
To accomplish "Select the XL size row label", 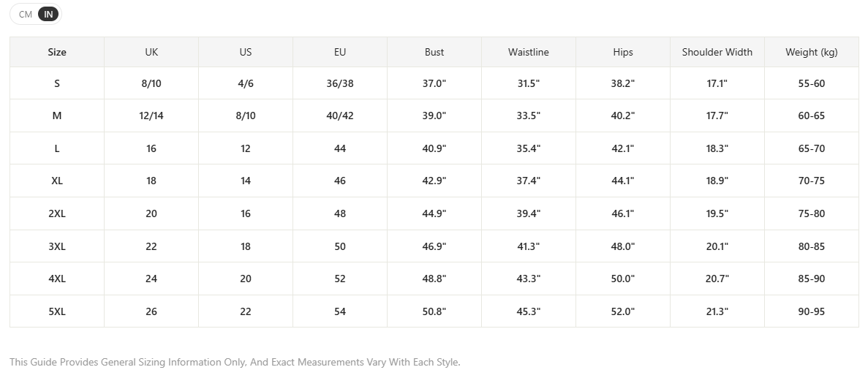I will click(x=57, y=181).
